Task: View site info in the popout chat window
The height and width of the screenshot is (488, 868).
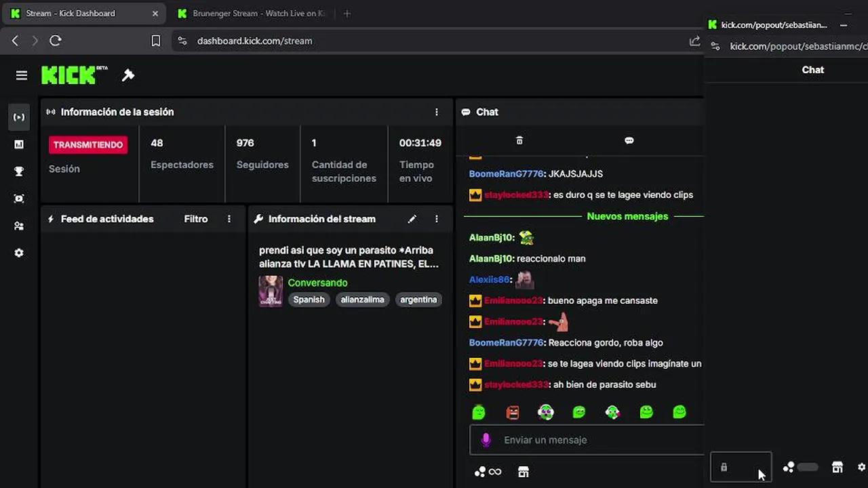Action: pyautogui.click(x=715, y=46)
